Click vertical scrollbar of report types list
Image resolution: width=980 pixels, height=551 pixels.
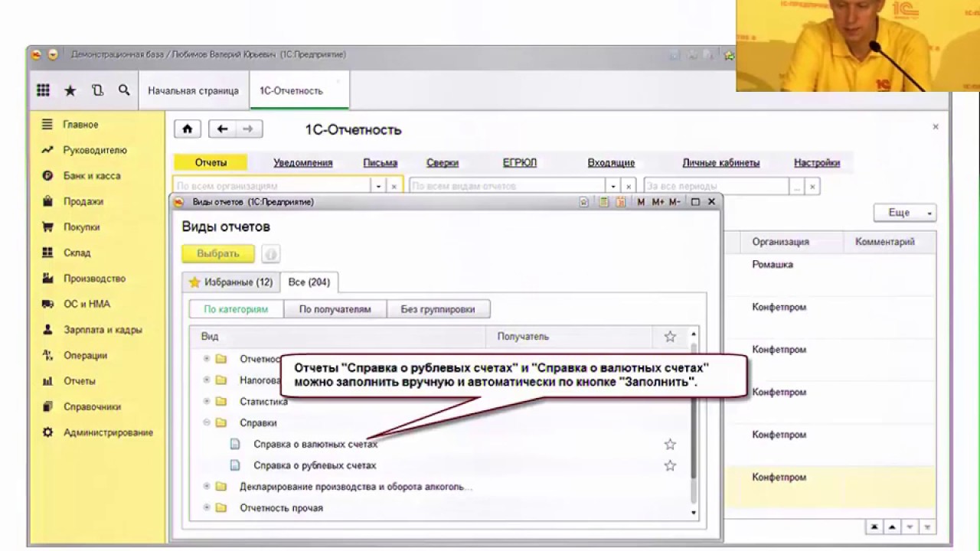pos(694,423)
